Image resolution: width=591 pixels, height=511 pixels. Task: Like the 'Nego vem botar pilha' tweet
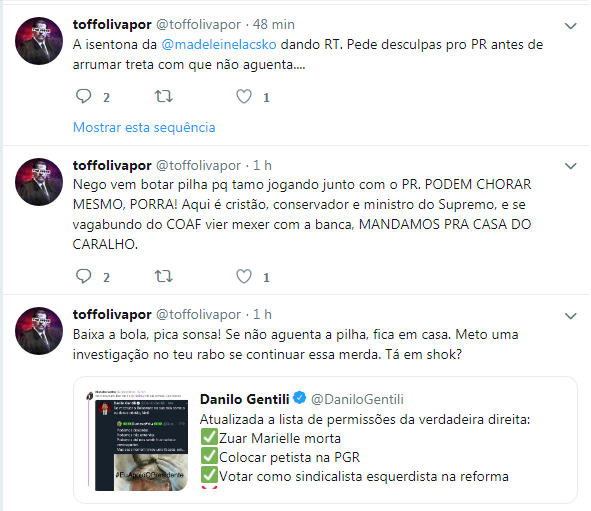tap(244, 276)
